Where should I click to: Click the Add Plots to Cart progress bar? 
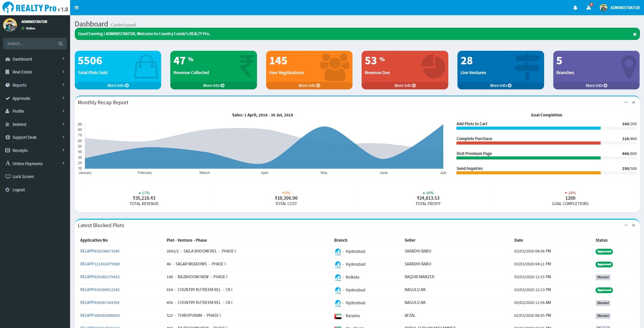528,128
